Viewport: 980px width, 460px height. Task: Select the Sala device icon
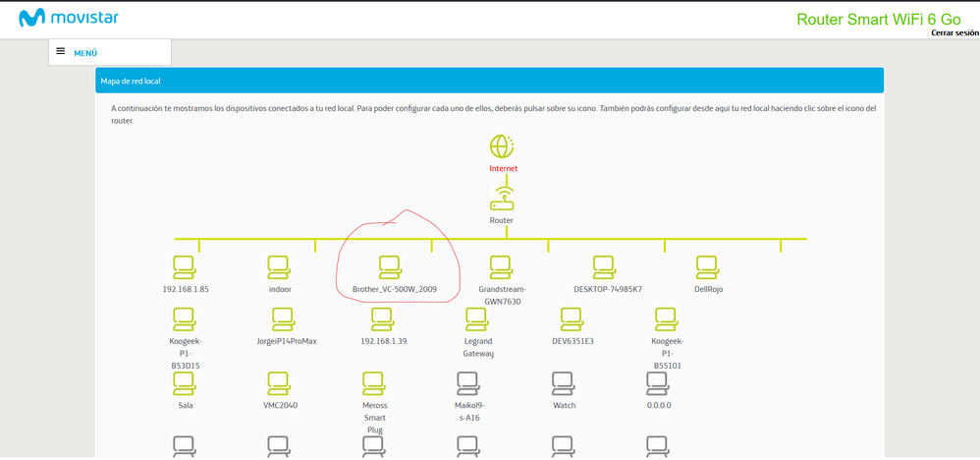184,382
